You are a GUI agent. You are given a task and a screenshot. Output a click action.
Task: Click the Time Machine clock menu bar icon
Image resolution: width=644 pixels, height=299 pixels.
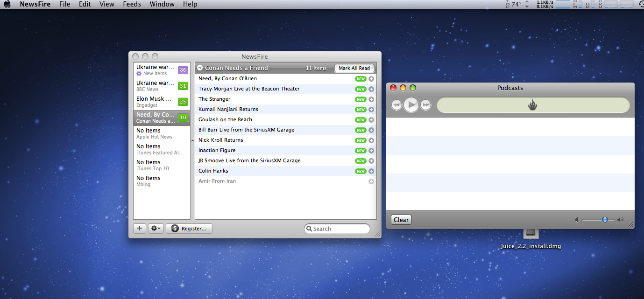(x=641, y=4)
